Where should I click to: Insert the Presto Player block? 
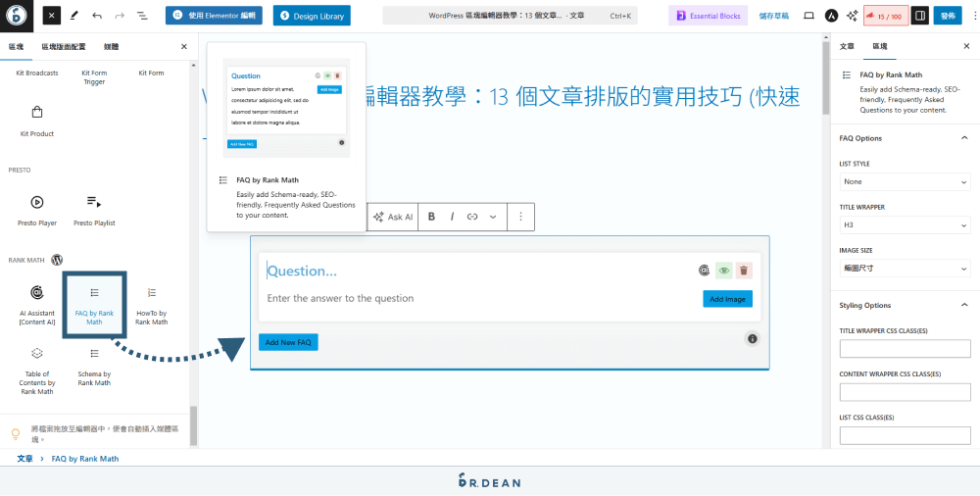(x=37, y=210)
